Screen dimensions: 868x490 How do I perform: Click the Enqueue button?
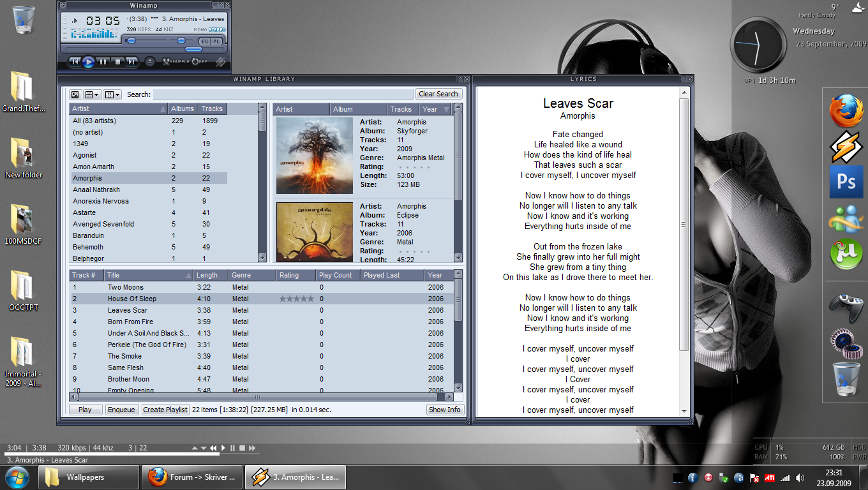click(121, 410)
